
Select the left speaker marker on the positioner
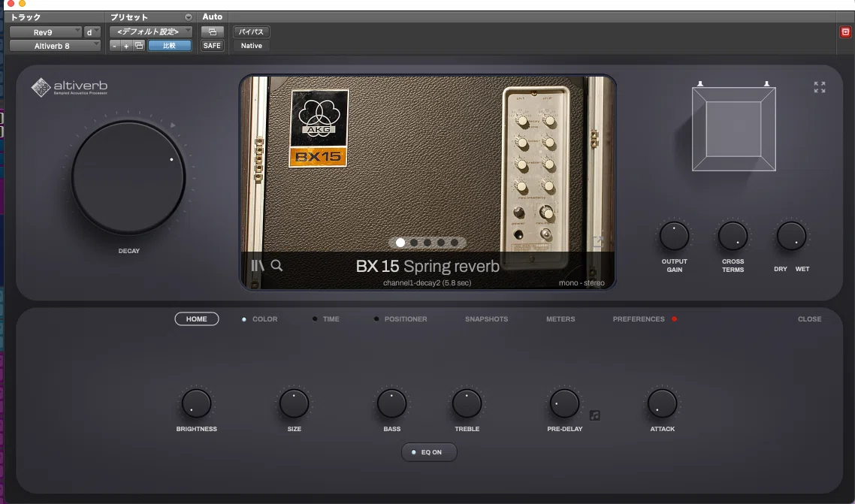[x=700, y=84]
